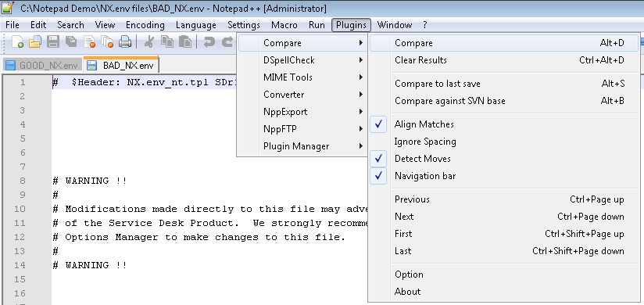Open the Run menu
The width and height of the screenshot is (644, 305).
317,25
